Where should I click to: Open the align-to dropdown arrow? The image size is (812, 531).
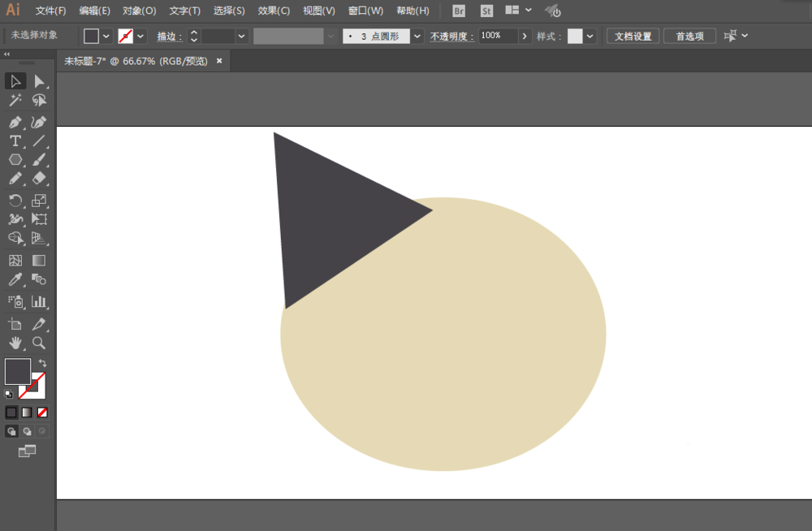(745, 36)
